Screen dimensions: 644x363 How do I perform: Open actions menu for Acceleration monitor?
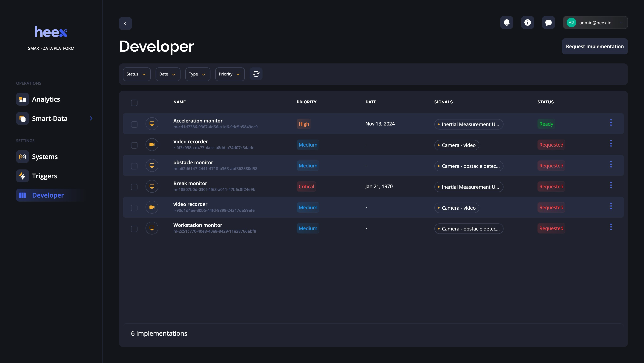click(x=611, y=123)
